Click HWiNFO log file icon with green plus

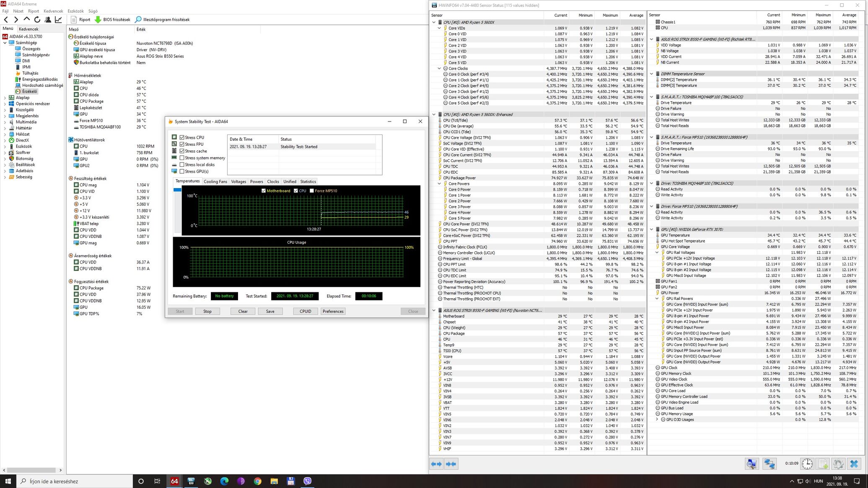pos(822,464)
